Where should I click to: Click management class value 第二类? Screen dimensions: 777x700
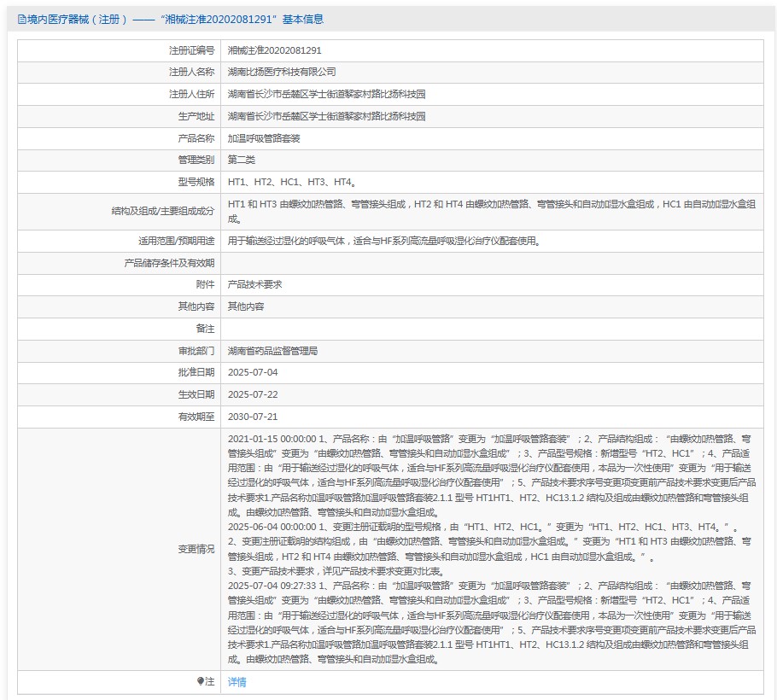(242, 160)
